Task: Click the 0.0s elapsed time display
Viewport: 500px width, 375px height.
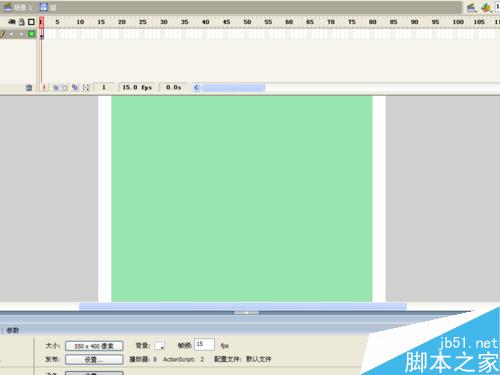Action: tap(173, 87)
